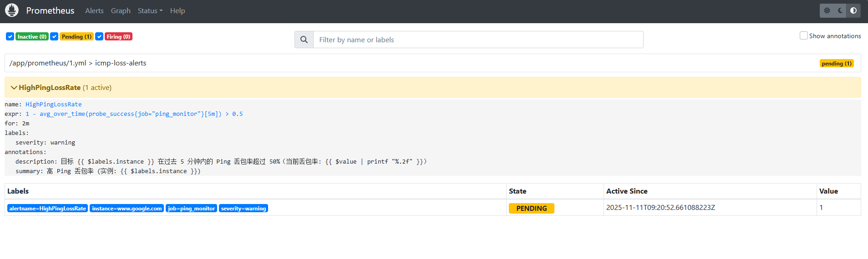This screenshot has width=868, height=259.
Task: Toggle the Inactive (0) checkbox
Action: click(10, 36)
